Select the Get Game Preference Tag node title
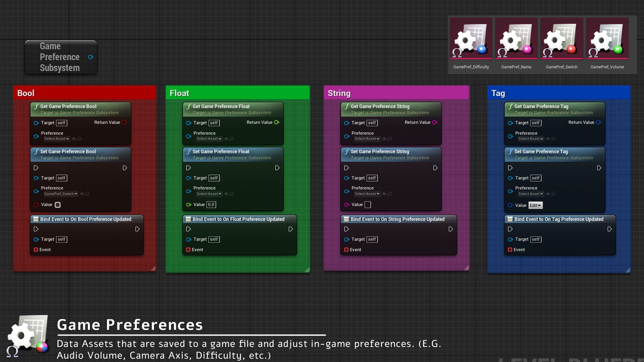The height and width of the screenshot is (362, 644). pyautogui.click(x=541, y=106)
